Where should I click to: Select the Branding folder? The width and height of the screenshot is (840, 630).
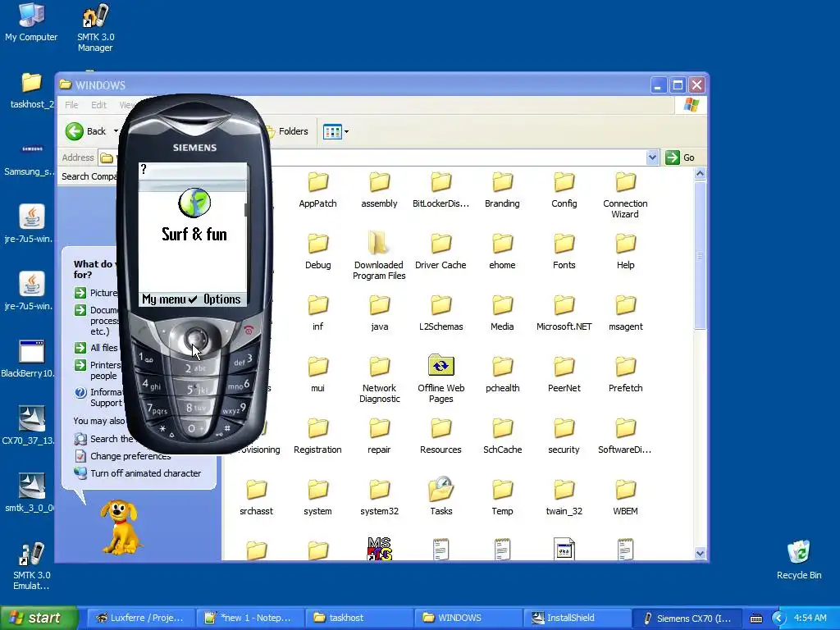click(x=502, y=190)
